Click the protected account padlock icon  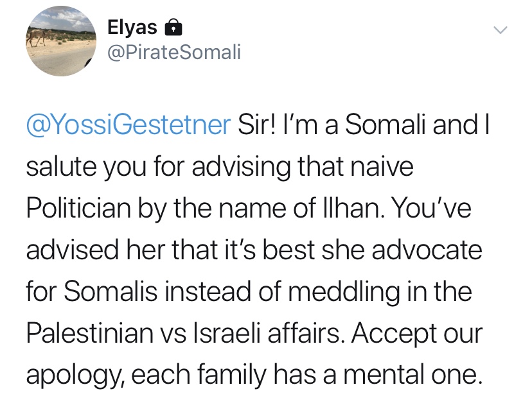173,28
